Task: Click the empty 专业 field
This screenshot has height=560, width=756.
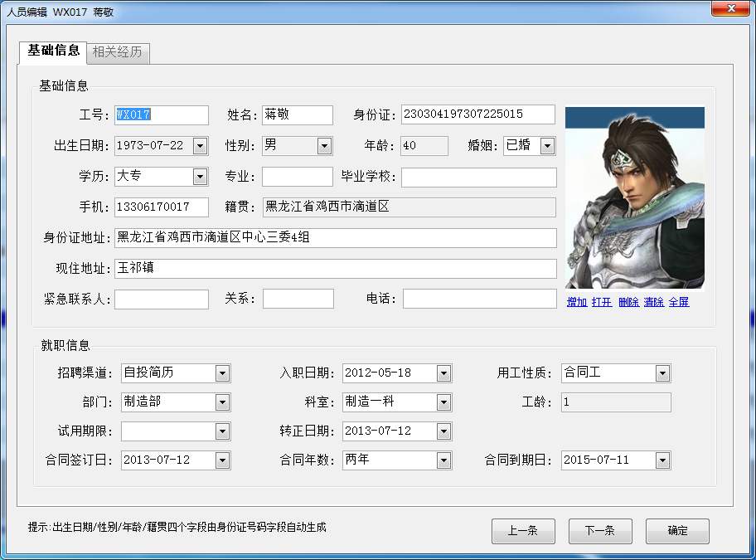Action: [298, 177]
